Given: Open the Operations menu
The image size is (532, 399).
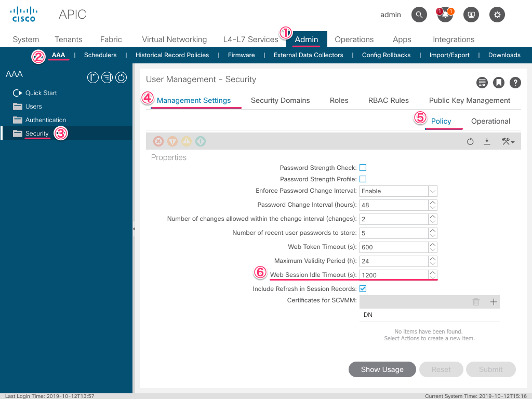Looking at the screenshot, I should click(354, 39).
